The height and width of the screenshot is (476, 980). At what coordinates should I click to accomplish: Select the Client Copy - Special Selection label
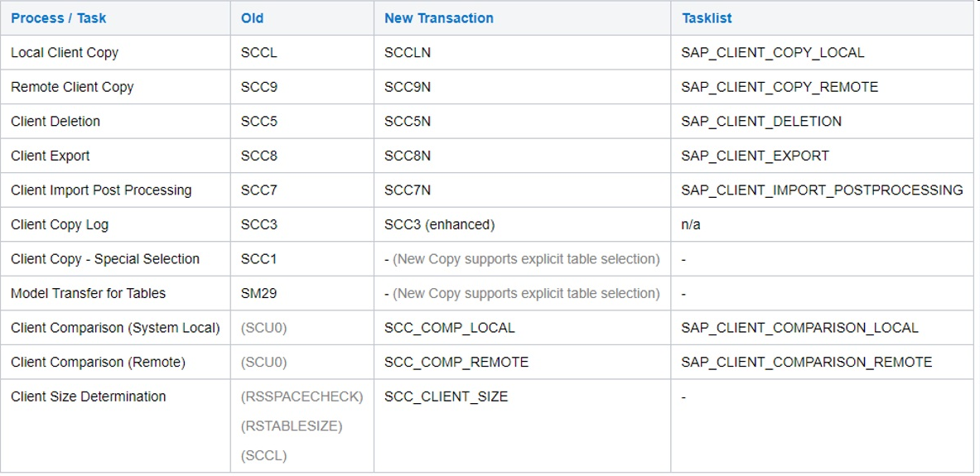pyautogui.click(x=105, y=259)
